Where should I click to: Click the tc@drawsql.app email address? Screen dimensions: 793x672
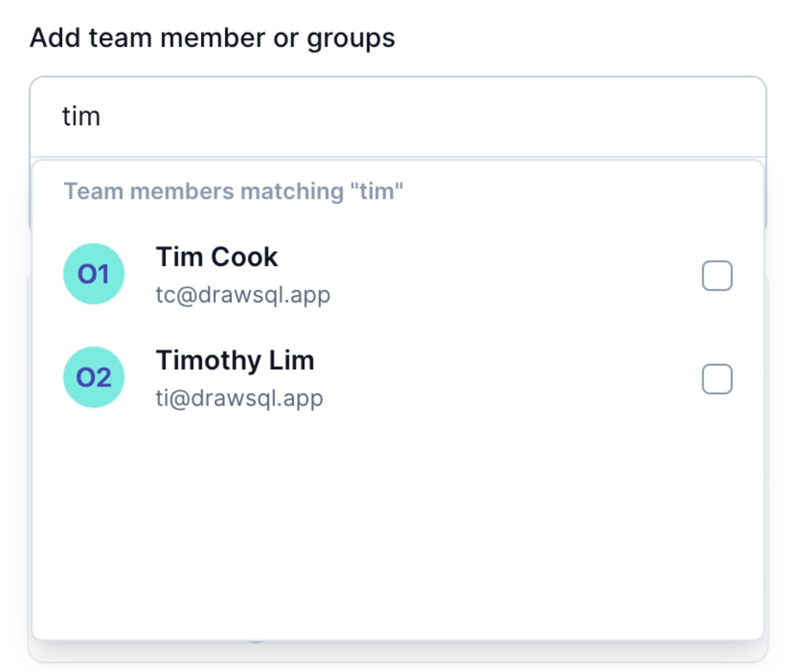coord(243,295)
